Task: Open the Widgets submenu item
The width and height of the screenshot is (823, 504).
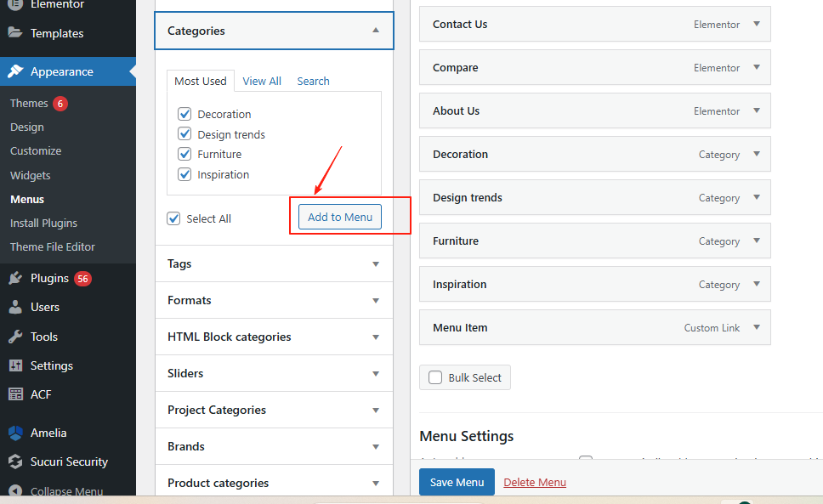Action: pyautogui.click(x=31, y=175)
